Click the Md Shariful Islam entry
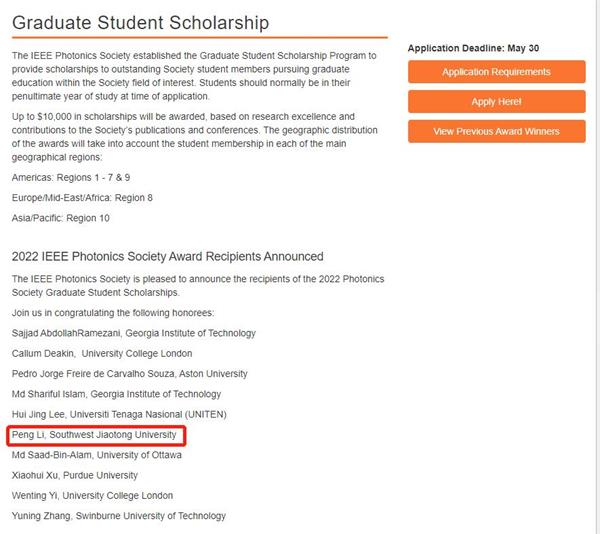 116,394
